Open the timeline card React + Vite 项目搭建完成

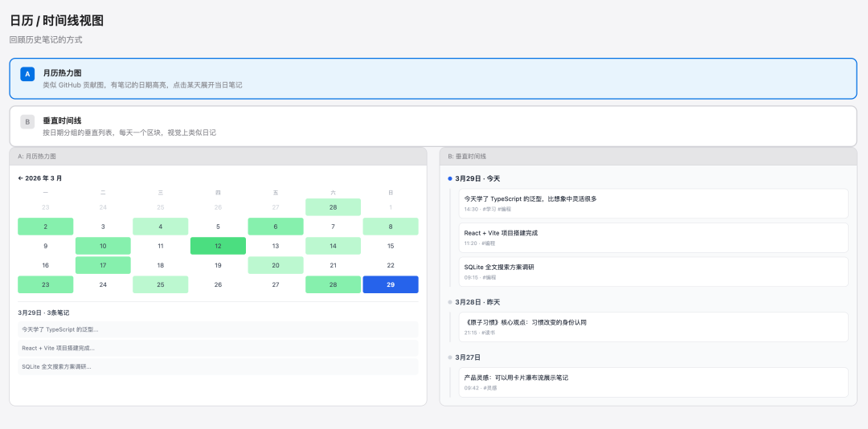(x=653, y=238)
